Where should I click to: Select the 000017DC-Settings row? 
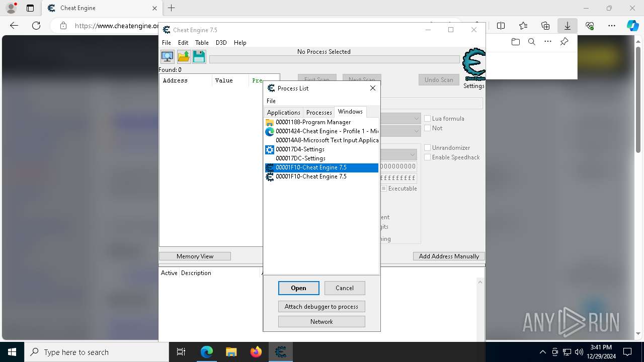pos(321,158)
